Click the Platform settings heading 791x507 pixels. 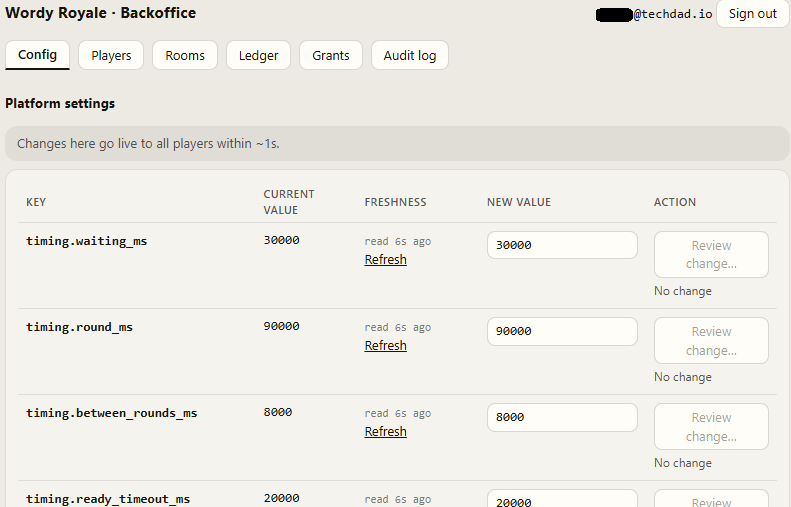[x=60, y=103]
